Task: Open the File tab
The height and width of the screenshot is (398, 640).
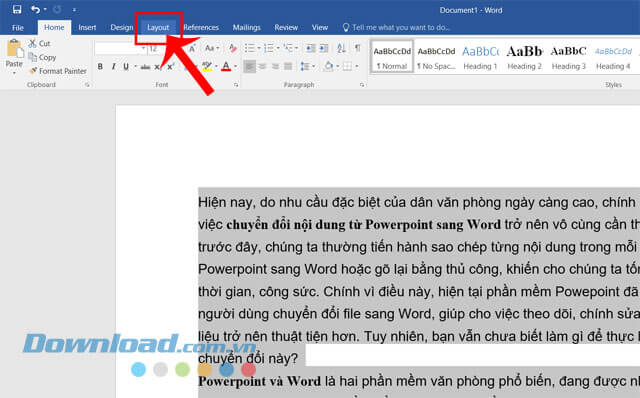Action: (x=18, y=28)
